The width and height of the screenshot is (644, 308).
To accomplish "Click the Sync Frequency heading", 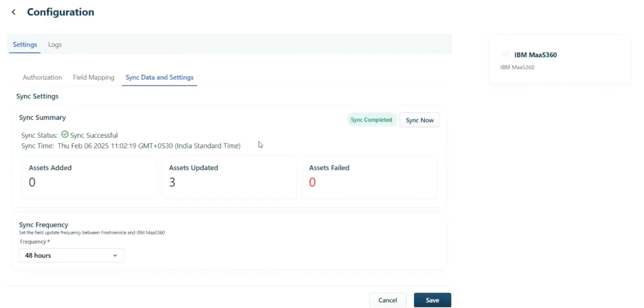I will tap(43, 225).
